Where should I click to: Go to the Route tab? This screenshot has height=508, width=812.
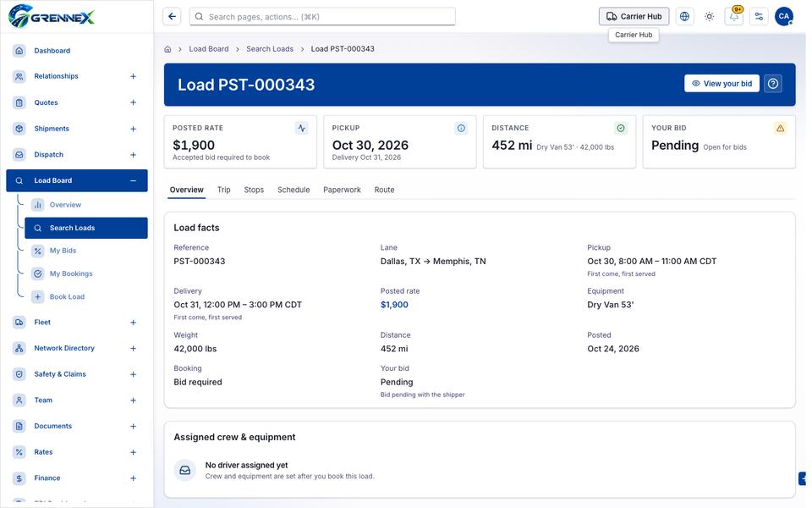click(384, 190)
